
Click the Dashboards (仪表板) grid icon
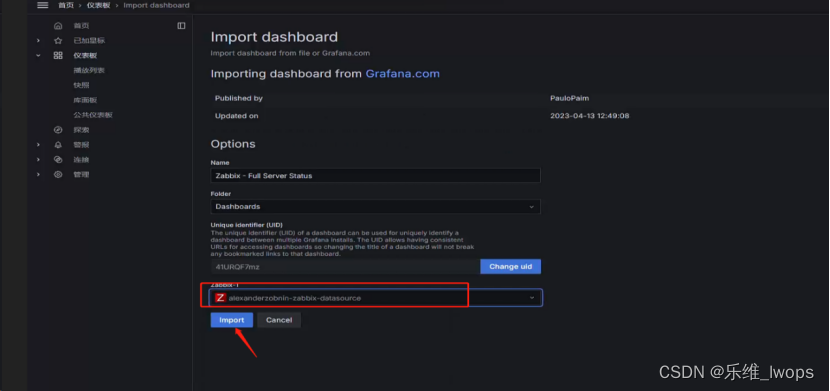(x=58, y=56)
